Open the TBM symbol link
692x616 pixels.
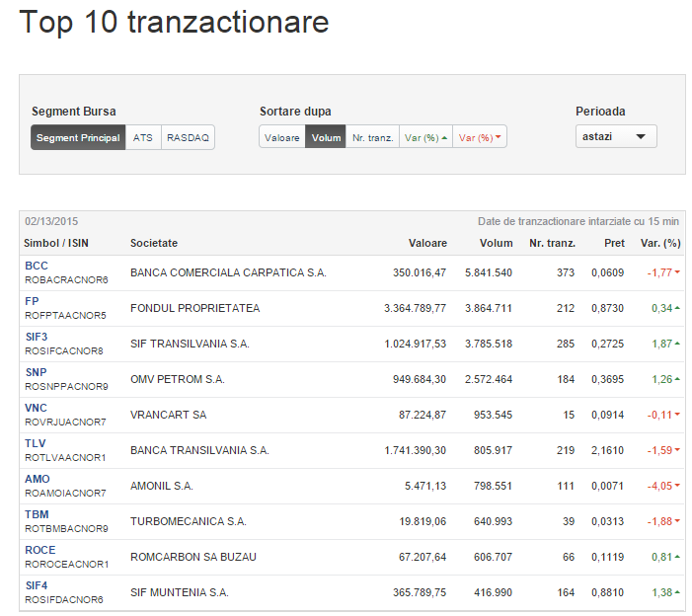pos(37,514)
